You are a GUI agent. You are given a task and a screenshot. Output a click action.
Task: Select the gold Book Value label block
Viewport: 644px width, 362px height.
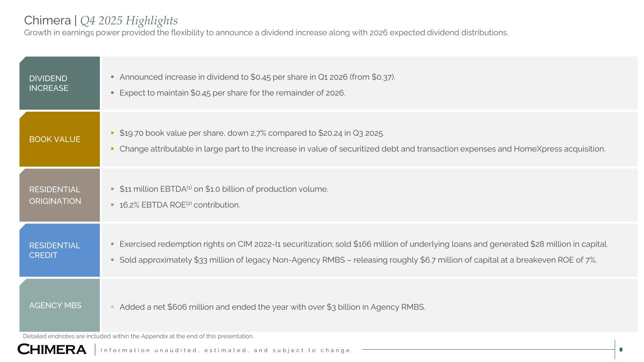[59, 139]
